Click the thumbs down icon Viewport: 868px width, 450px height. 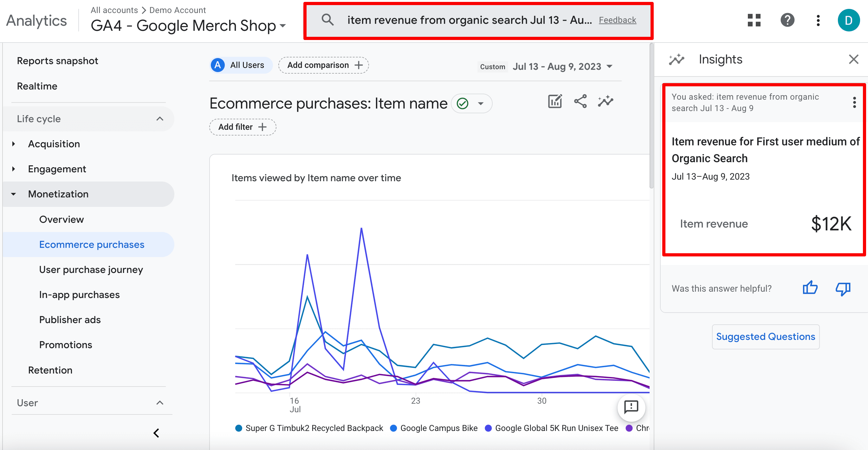coord(843,289)
